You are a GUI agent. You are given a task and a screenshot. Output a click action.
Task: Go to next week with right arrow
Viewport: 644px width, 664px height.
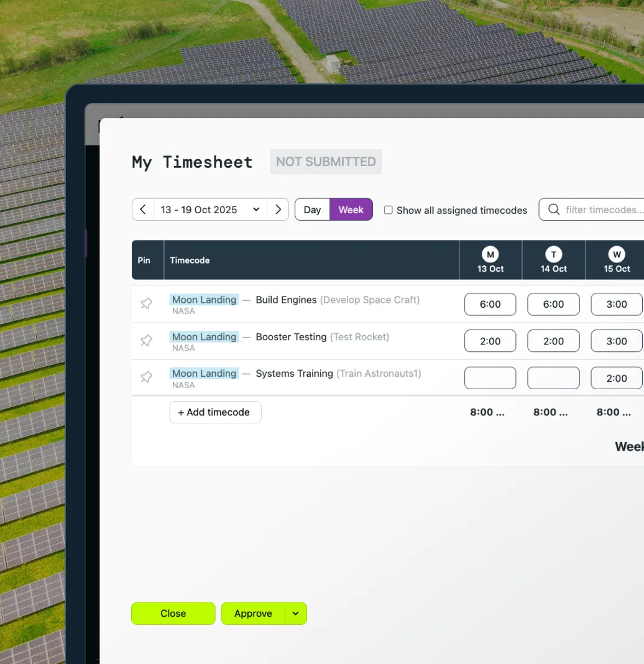point(278,210)
